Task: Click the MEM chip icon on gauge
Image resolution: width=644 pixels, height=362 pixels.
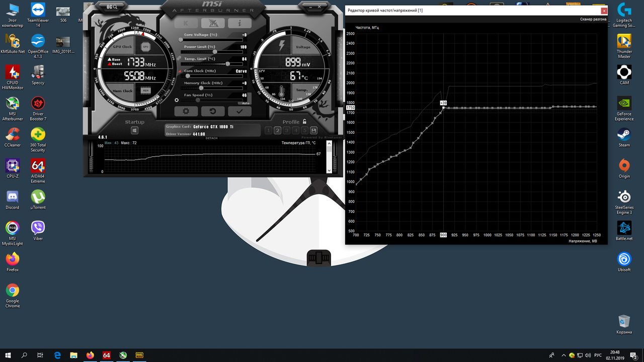Action: coord(145,90)
